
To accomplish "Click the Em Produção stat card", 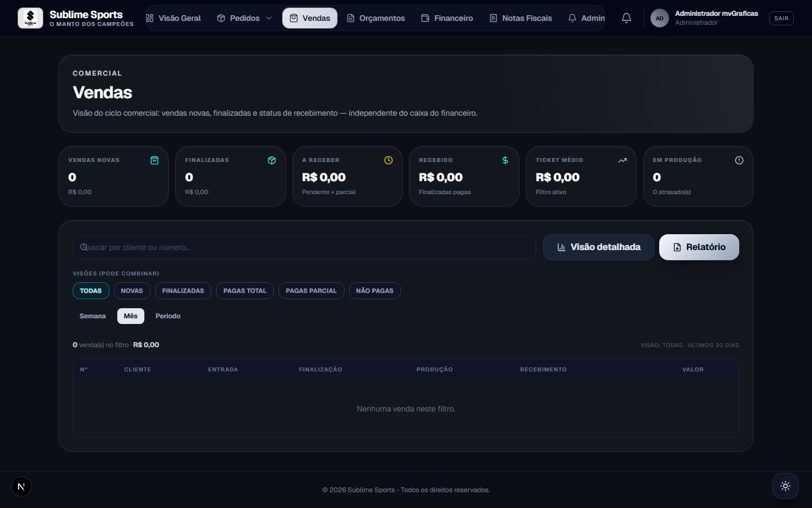I will (698, 177).
